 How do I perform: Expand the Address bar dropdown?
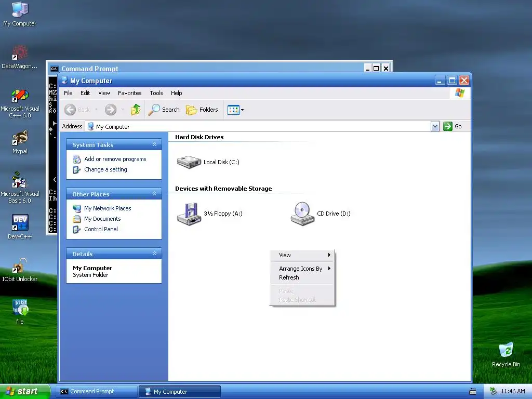435,127
